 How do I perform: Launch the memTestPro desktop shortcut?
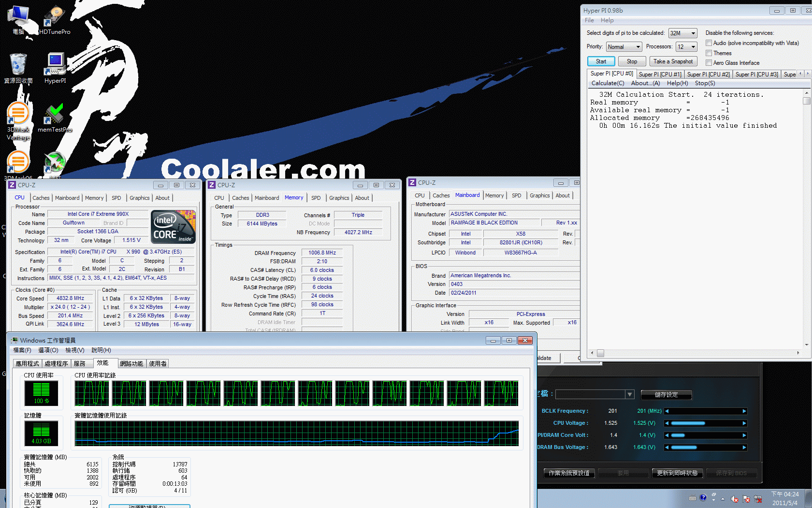click(55, 118)
